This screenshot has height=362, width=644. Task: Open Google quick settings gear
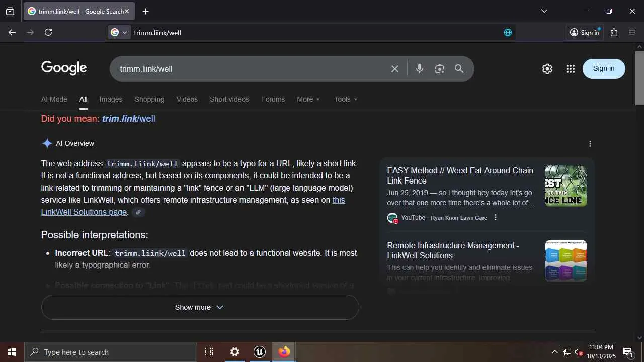pyautogui.click(x=547, y=69)
